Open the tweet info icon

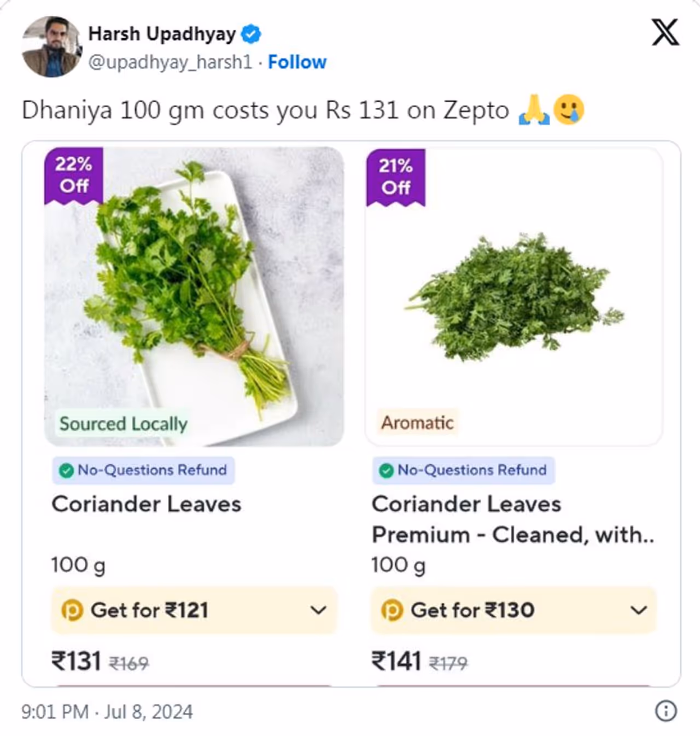665,711
